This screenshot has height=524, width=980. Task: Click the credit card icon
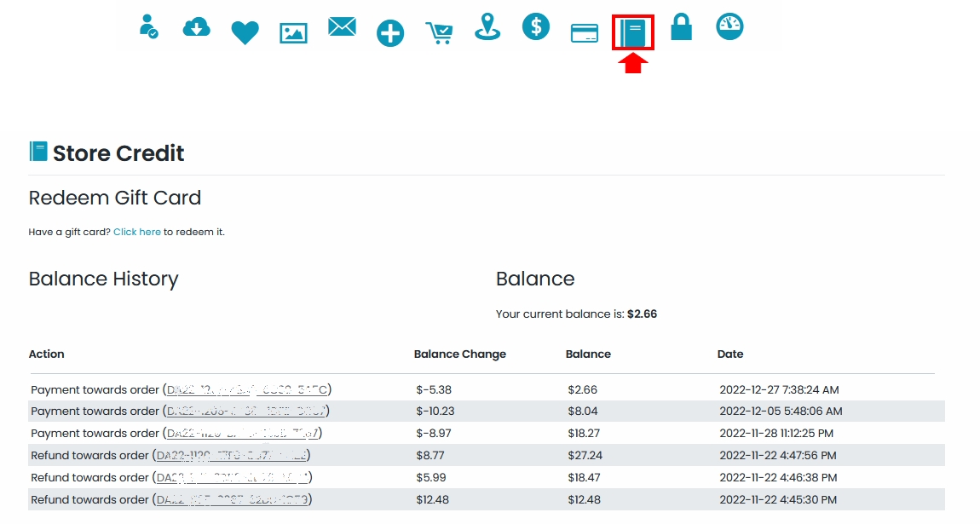pyautogui.click(x=585, y=33)
